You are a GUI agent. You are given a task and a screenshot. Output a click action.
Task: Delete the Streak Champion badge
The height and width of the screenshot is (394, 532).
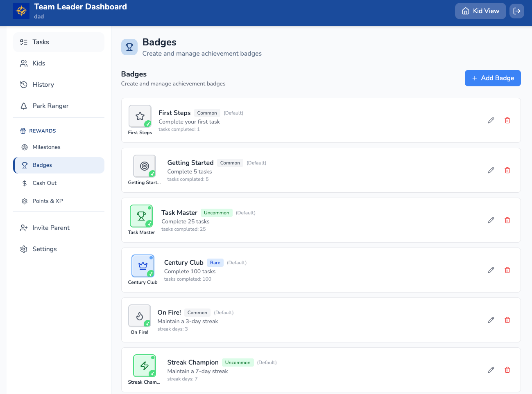click(507, 370)
